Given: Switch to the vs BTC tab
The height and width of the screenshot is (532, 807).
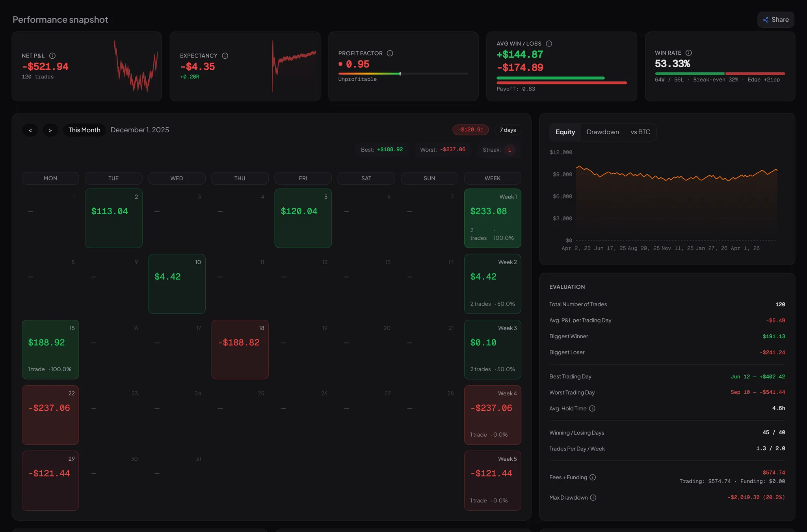Looking at the screenshot, I should (640, 132).
